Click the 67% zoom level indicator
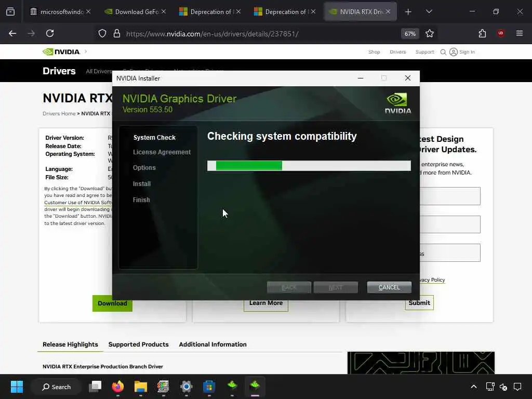 click(410, 34)
